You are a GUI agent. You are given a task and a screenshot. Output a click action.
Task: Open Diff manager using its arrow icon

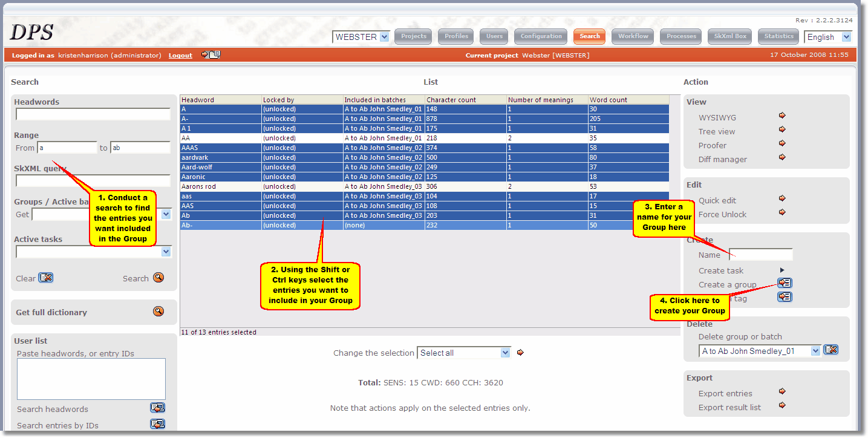coord(782,158)
